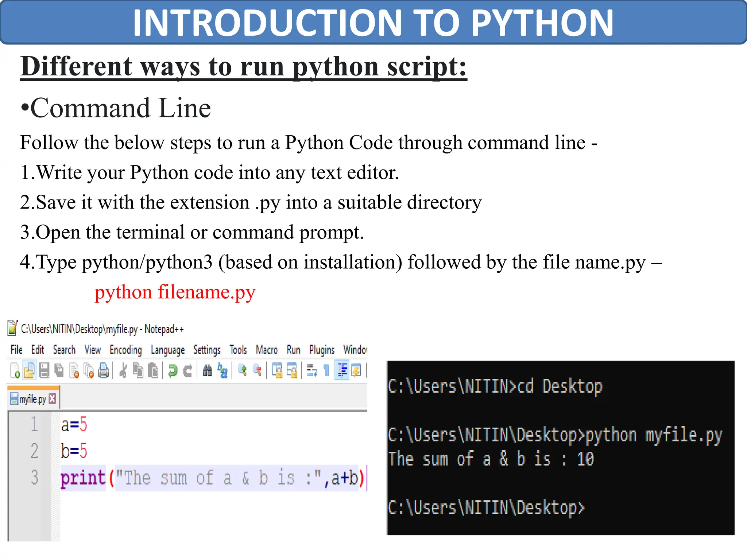Click 'cd Desktop' command in terminal
Image resolution: width=747 pixels, height=560 pixels.
(x=560, y=386)
